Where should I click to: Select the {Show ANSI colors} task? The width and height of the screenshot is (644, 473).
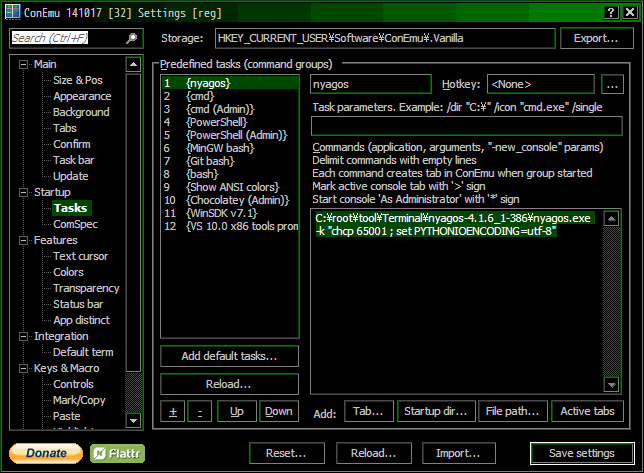point(230,187)
